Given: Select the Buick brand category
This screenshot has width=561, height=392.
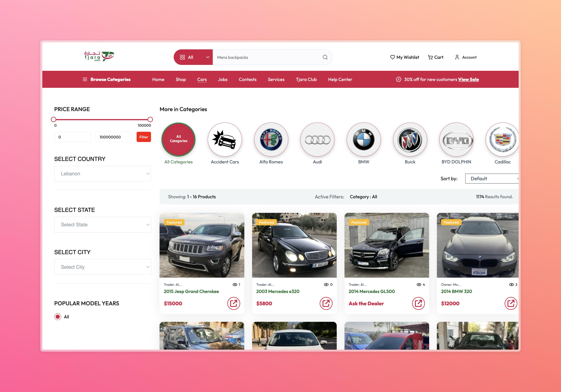Looking at the screenshot, I should [410, 140].
